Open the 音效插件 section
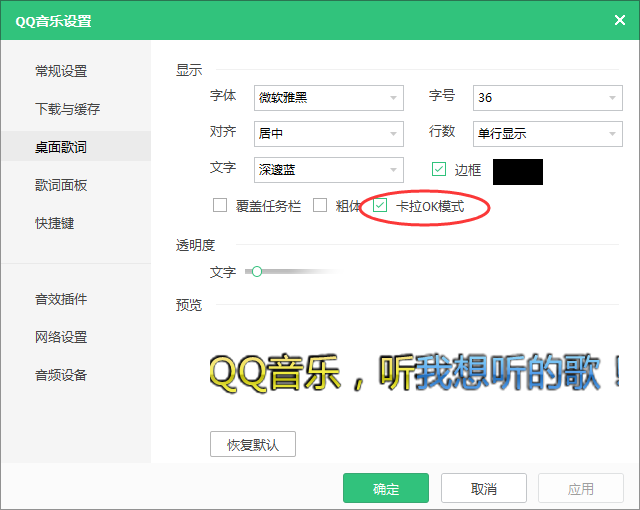The width and height of the screenshot is (640, 510). point(61,299)
